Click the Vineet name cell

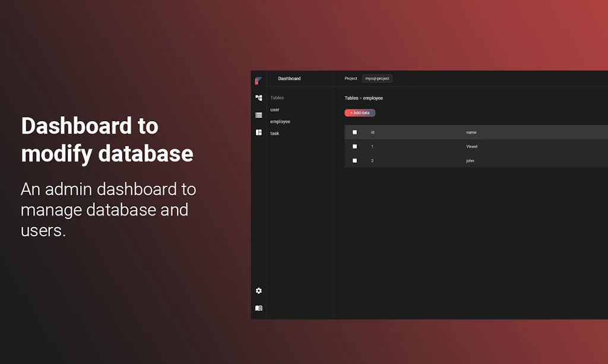click(471, 147)
